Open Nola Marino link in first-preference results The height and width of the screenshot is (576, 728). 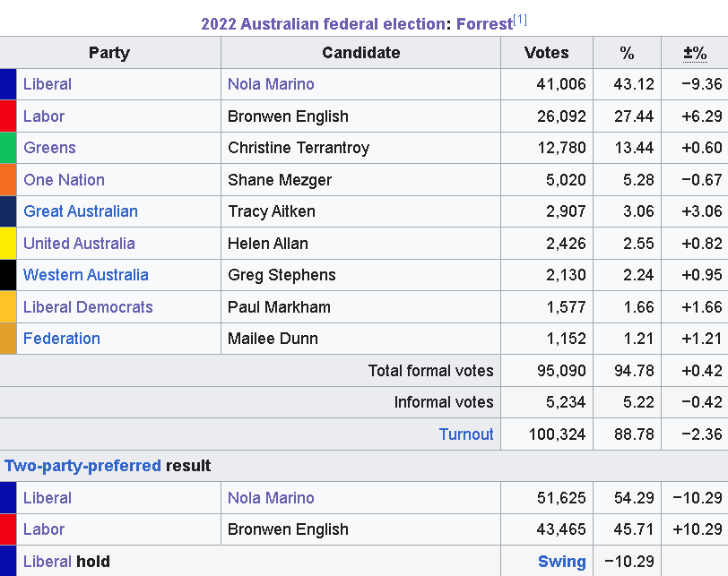(271, 84)
